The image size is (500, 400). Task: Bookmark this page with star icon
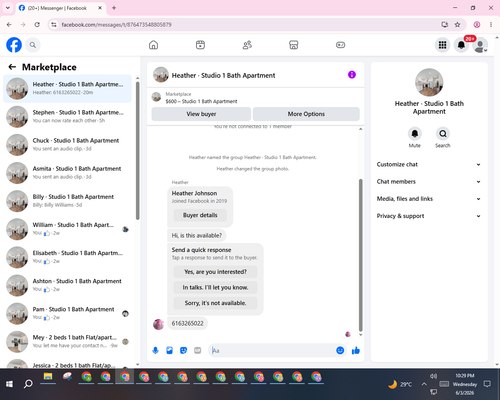tap(457, 24)
